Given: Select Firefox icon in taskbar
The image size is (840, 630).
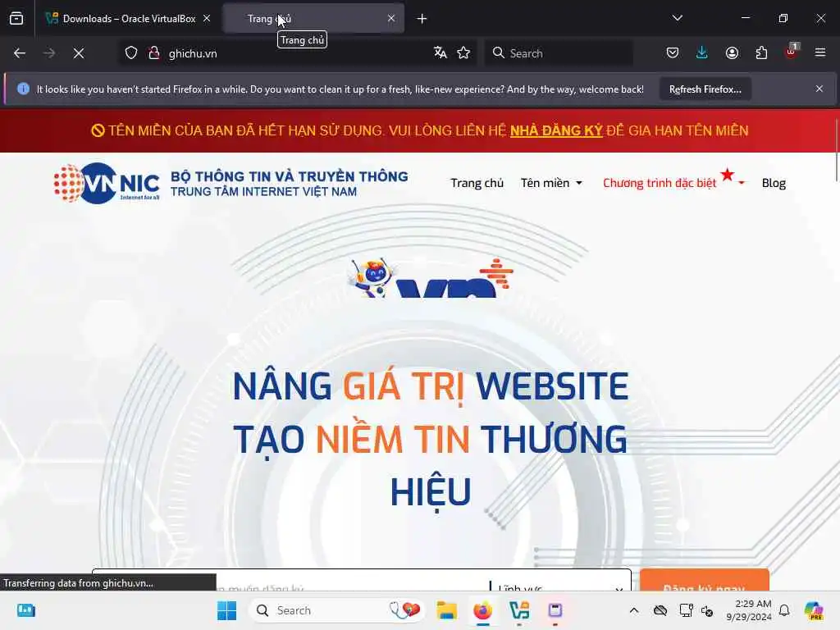Looking at the screenshot, I should click(482, 610).
